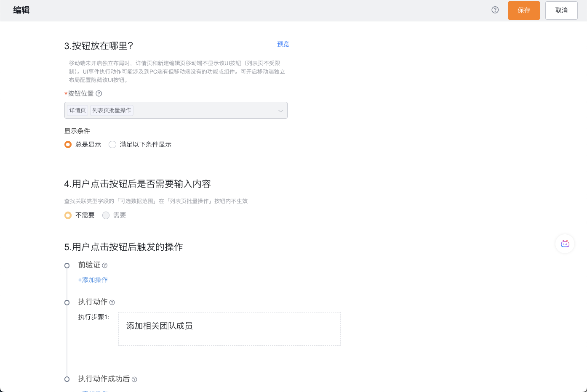The height and width of the screenshot is (392, 587).
Task: Click the help icon beside the save button
Action: [x=495, y=10]
